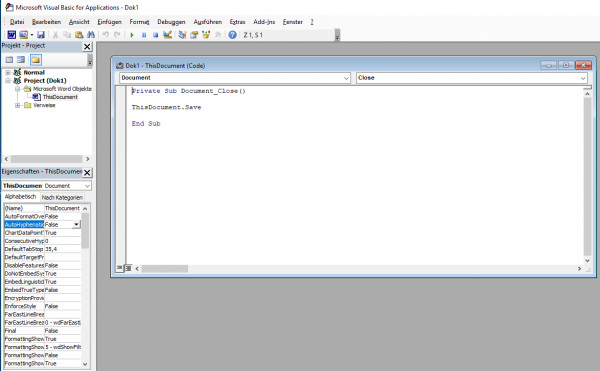Open the Extras menu
The image size is (600, 371).
[237, 22]
